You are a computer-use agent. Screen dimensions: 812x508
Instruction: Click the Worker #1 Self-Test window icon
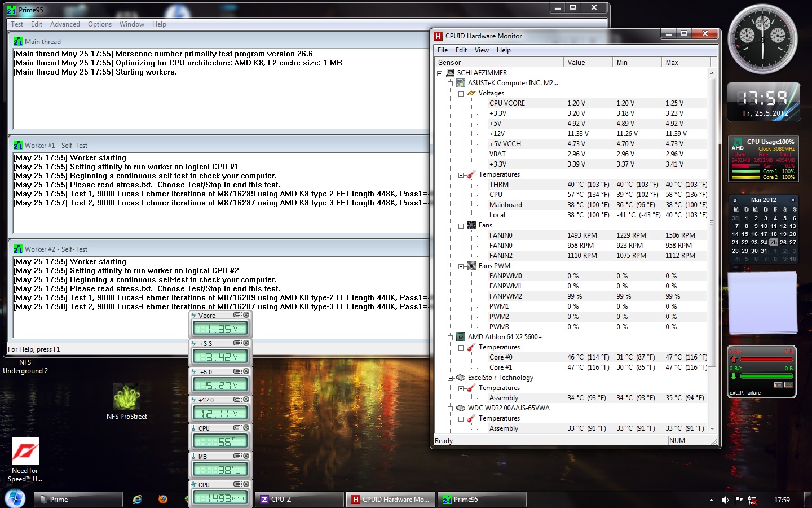18,145
